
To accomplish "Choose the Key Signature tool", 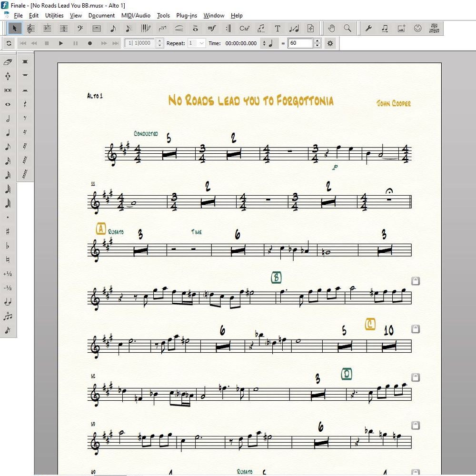I will coord(47,29).
